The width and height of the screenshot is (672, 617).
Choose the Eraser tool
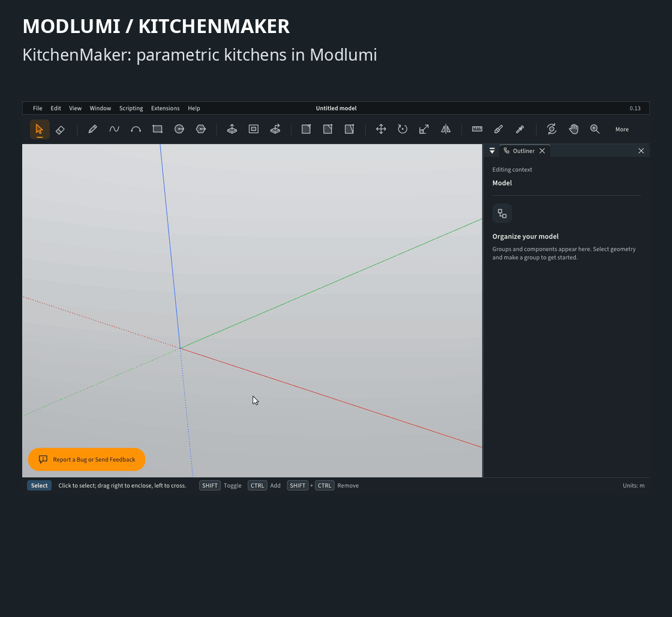tap(61, 130)
